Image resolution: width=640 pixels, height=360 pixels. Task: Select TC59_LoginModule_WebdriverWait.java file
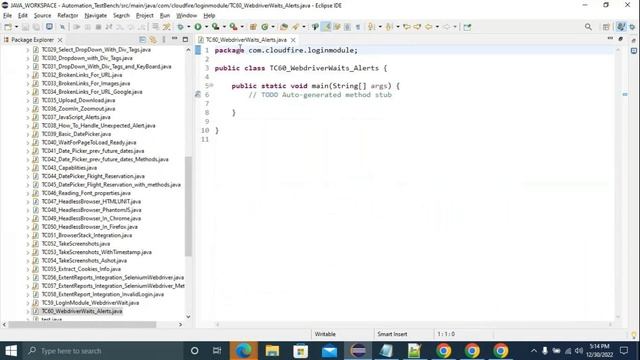(x=90, y=303)
